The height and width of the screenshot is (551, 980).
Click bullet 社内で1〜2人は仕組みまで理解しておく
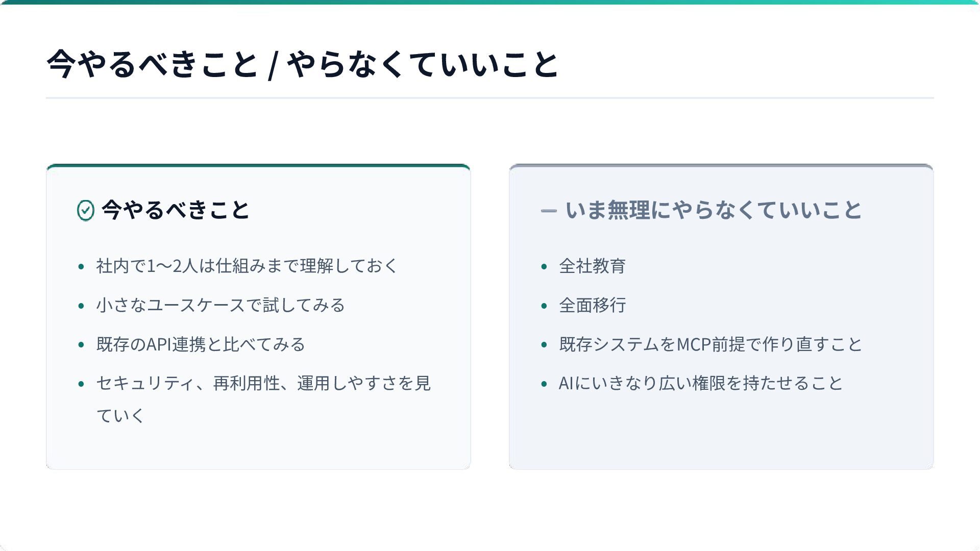[247, 266]
